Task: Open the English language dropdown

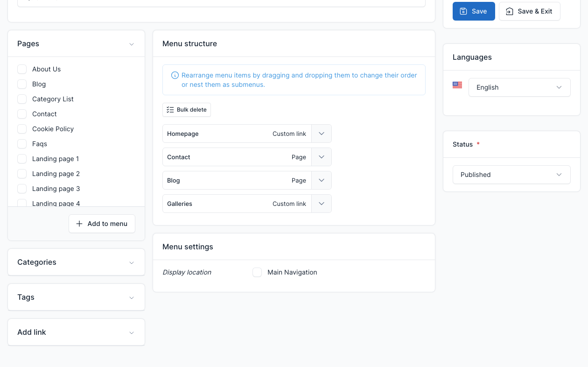Action: pos(519,87)
